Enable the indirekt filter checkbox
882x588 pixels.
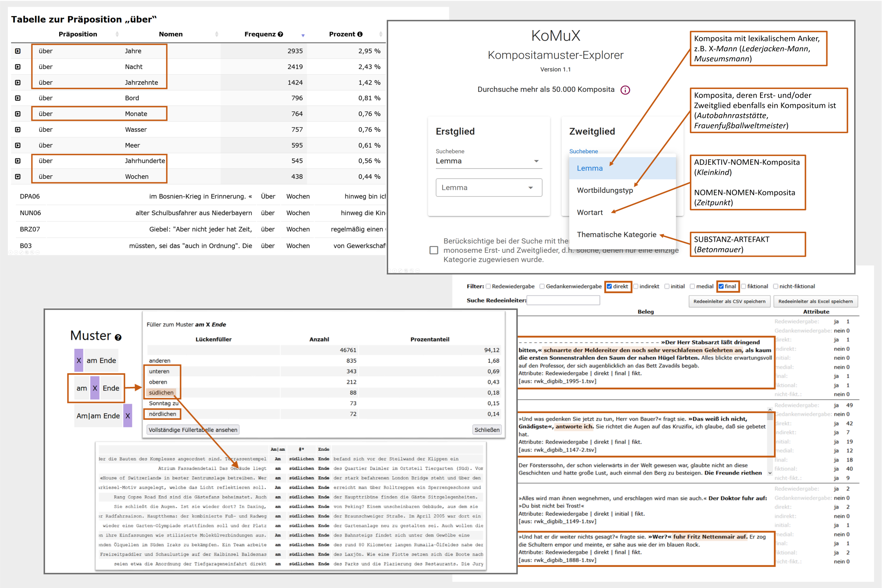[636, 287]
